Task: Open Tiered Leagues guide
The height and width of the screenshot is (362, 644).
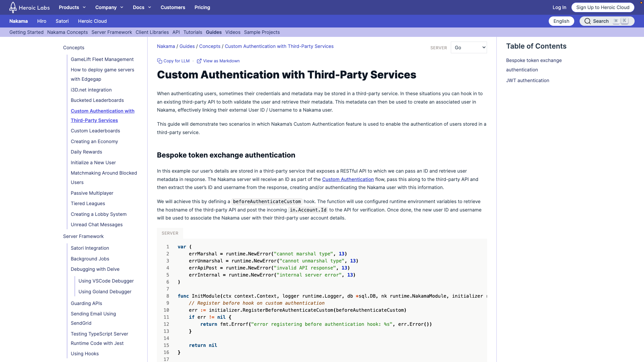Action: pyautogui.click(x=88, y=203)
